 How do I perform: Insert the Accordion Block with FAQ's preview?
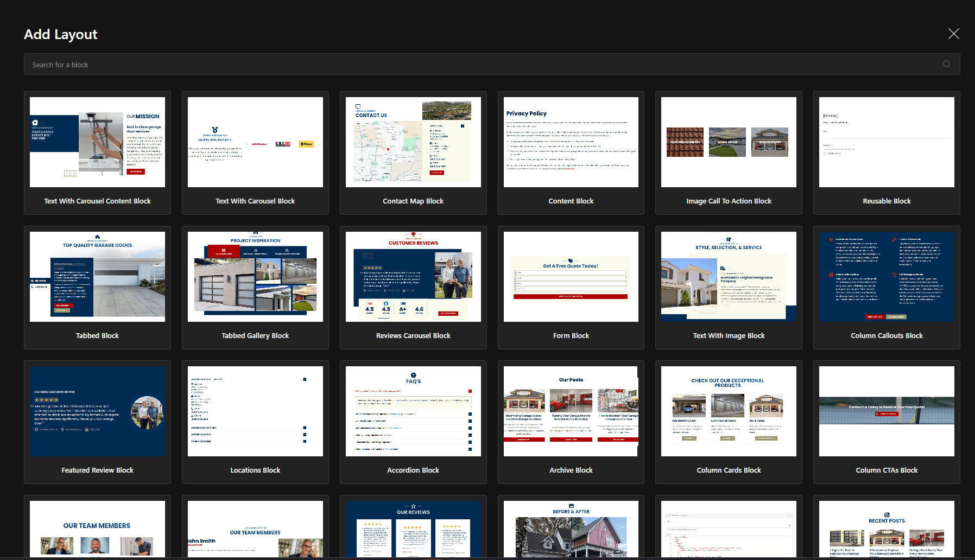point(413,422)
